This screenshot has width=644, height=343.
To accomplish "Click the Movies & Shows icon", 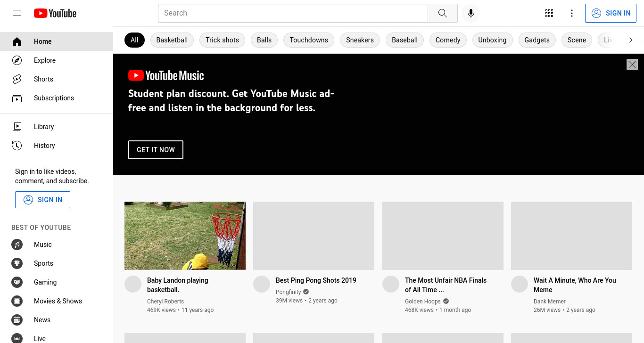I will click(17, 301).
